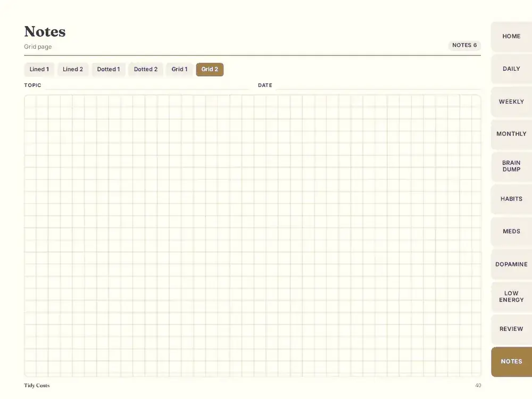Open the Lined 1 notes page
Viewport: 532px width, 399px height.
[x=39, y=69]
